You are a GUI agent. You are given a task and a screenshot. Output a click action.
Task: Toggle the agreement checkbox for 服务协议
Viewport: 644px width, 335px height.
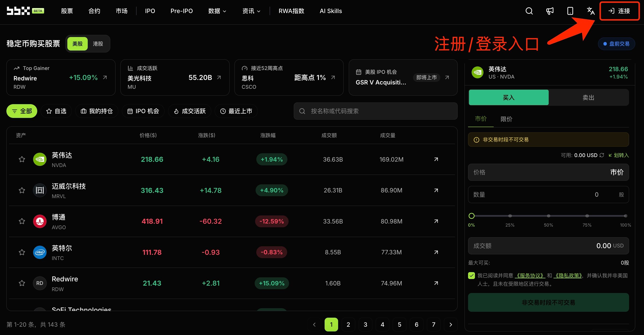[471, 275]
